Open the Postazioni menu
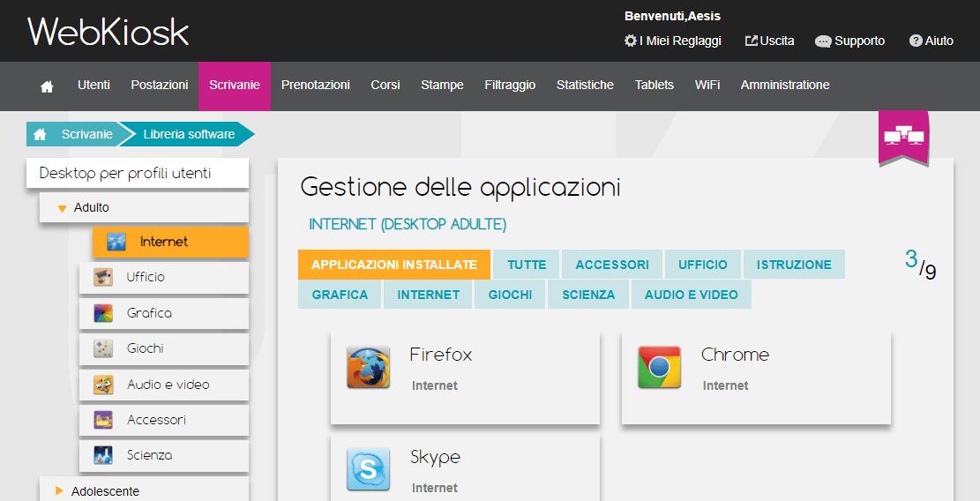The height and width of the screenshot is (501, 980). 160,85
